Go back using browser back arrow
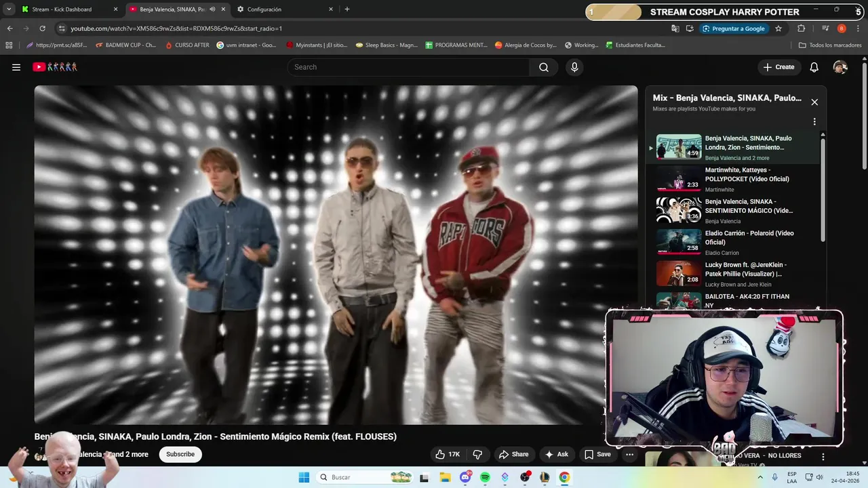 click(9, 28)
